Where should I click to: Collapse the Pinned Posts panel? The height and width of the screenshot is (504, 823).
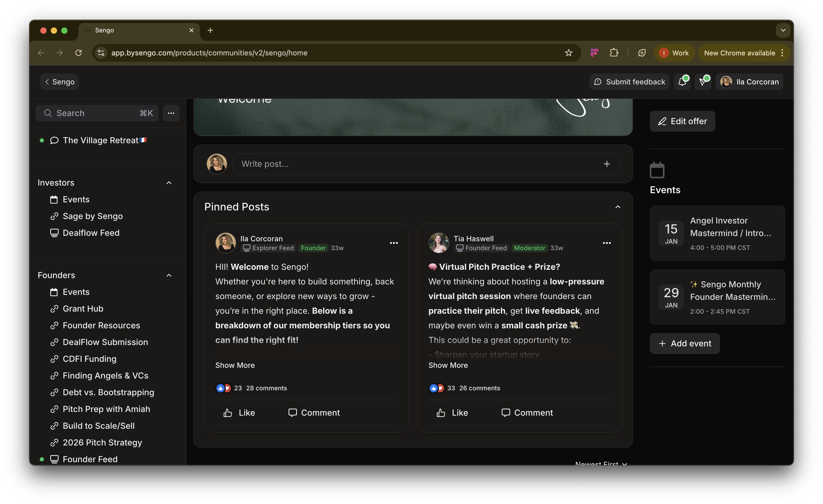(618, 207)
